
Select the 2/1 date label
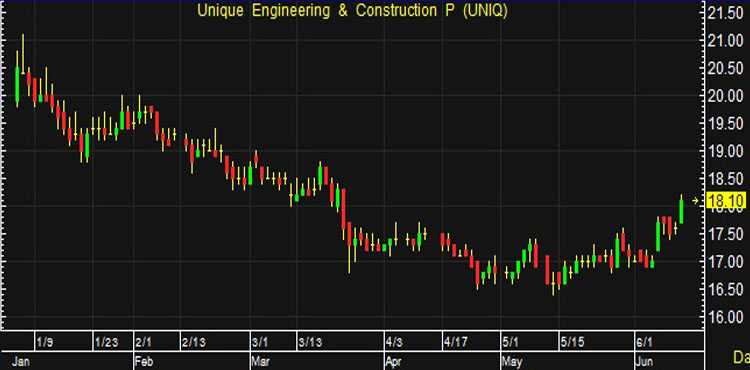(144, 342)
